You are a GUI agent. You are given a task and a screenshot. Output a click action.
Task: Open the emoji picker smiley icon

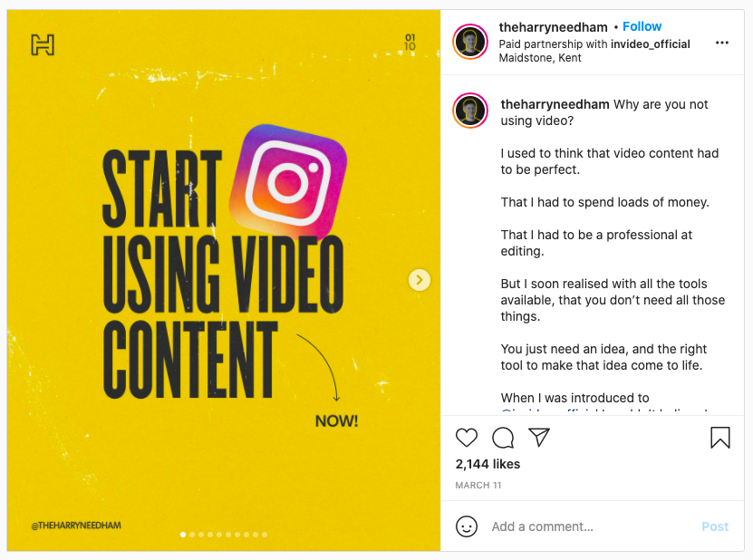[x=467, y=526]
